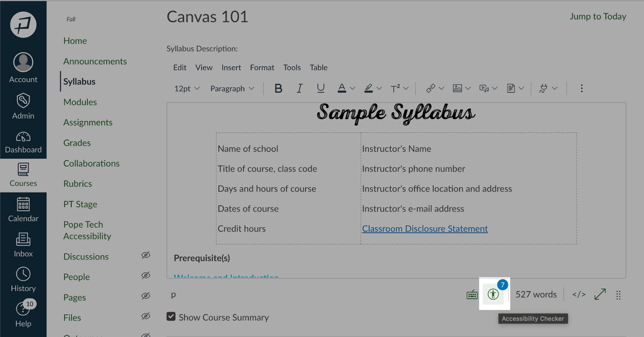Insert a document with the file icon
Screen dimensions: 644x337
point(511,88)
